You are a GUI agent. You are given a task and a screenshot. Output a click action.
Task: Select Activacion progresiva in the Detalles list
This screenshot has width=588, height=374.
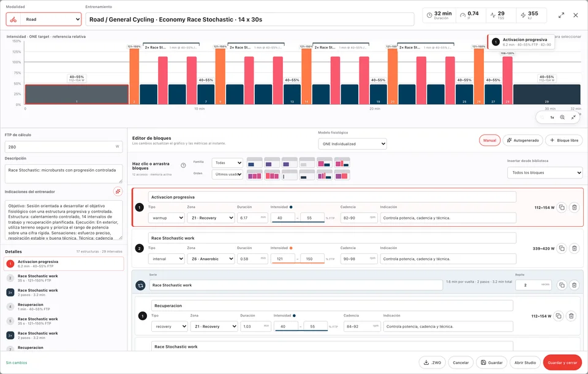[x=64, y=264]
